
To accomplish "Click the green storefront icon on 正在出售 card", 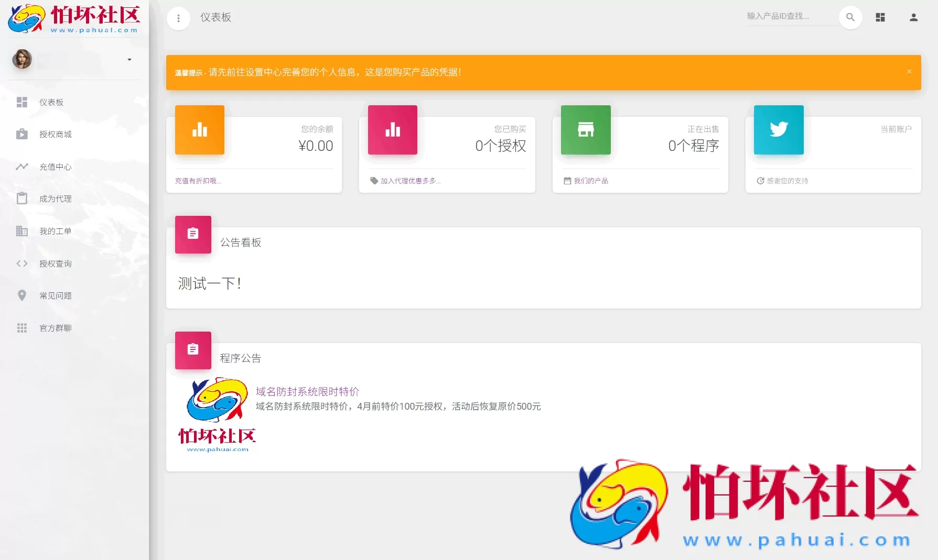I will tap(586, 130).
